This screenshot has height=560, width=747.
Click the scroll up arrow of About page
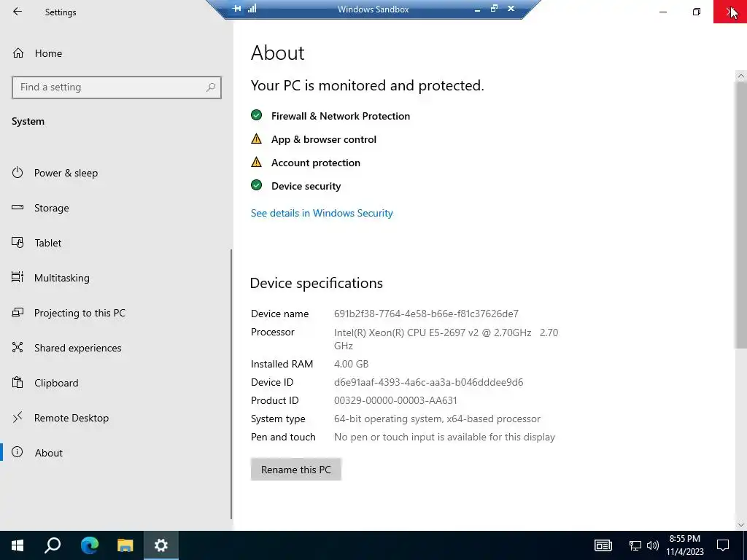[741, 75]
